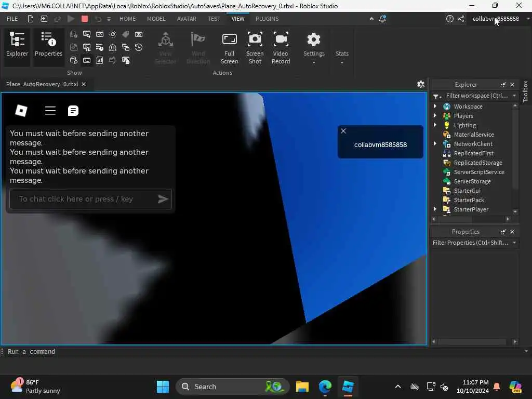Viewport: 532px width, 399px height.
Task: Take a Screen Shot
Action: (x=255, y=48)
